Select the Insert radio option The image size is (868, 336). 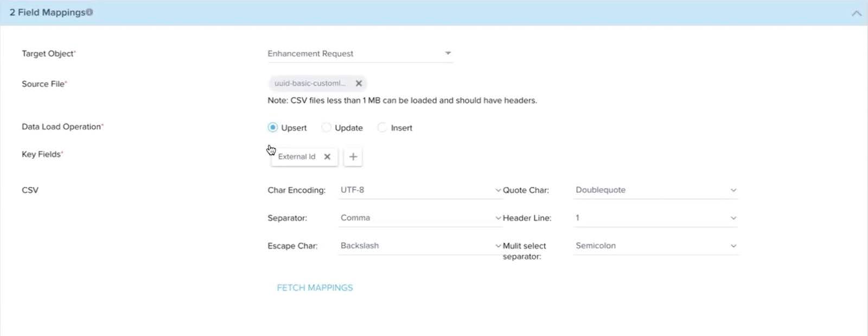click(382, 128)
